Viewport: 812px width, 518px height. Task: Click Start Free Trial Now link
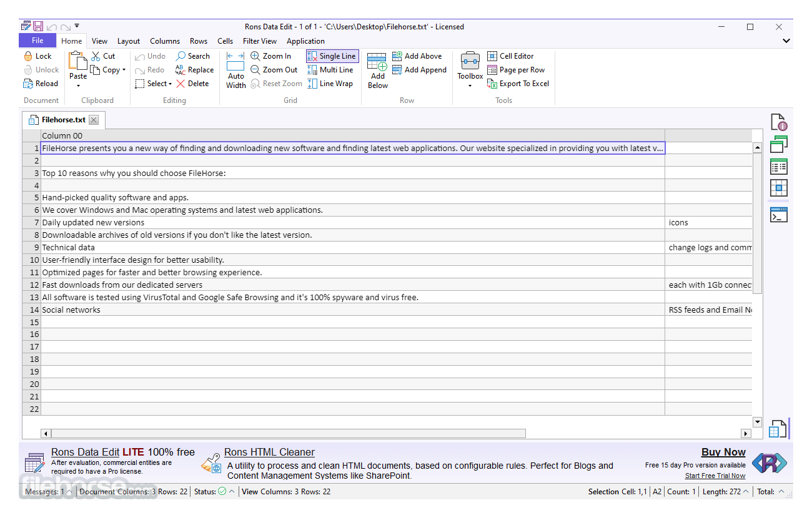(715, 476)
